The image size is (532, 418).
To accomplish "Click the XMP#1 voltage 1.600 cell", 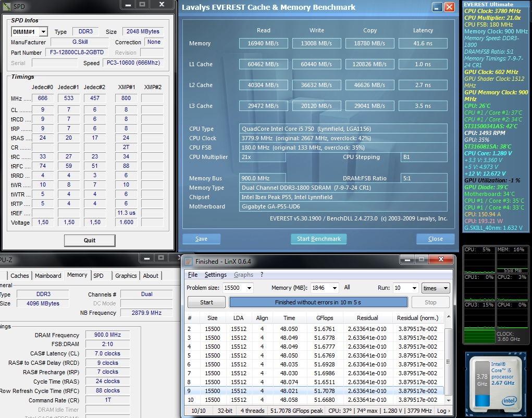I will tap(126, 222).
